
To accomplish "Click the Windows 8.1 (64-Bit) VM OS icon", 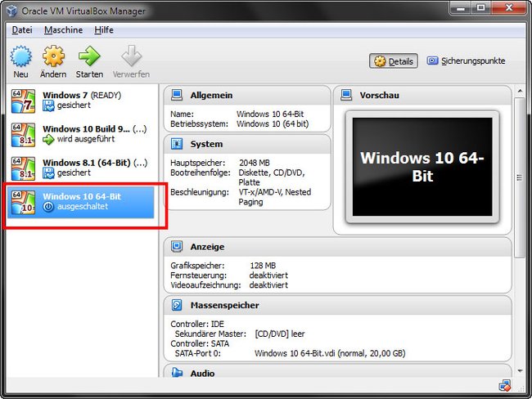I will [23, 168].
